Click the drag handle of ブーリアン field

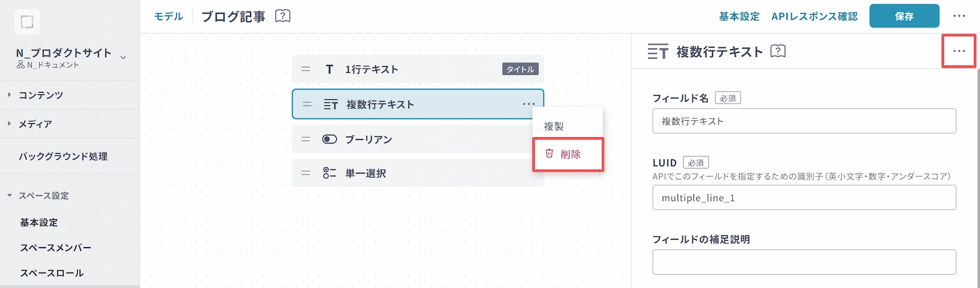tap(306, 139)
